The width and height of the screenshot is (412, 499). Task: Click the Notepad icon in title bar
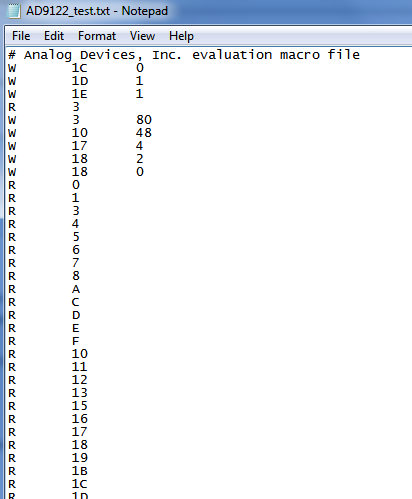tap(13, 10)
